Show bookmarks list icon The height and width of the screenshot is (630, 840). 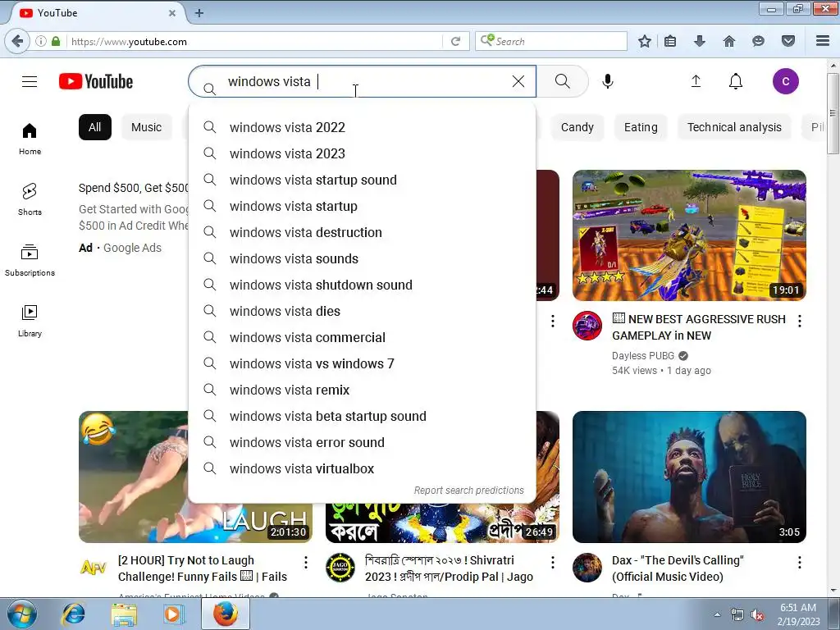click(x=670, y=41)
